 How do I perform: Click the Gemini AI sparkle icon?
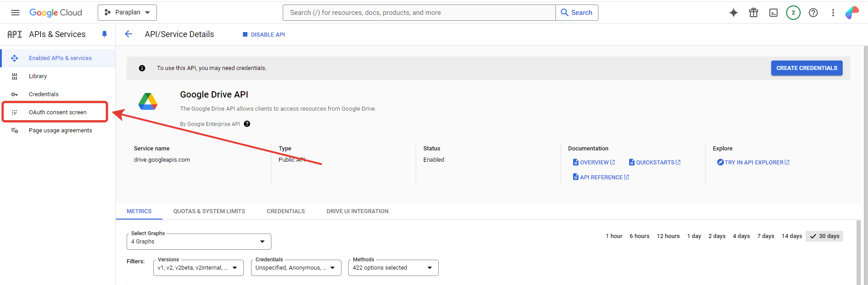click(x=733, y=13)
